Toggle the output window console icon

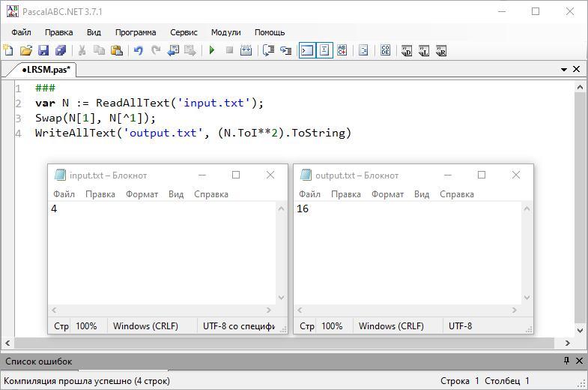307,50
